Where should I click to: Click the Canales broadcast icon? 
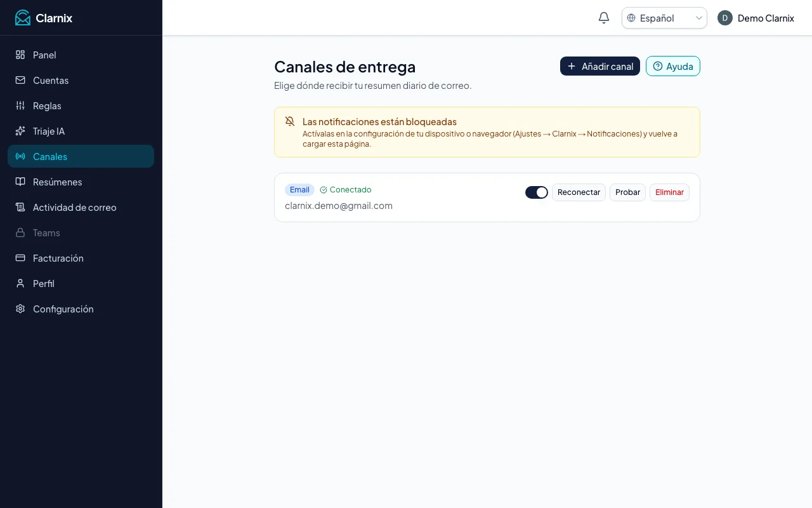(x=20, y=156)
